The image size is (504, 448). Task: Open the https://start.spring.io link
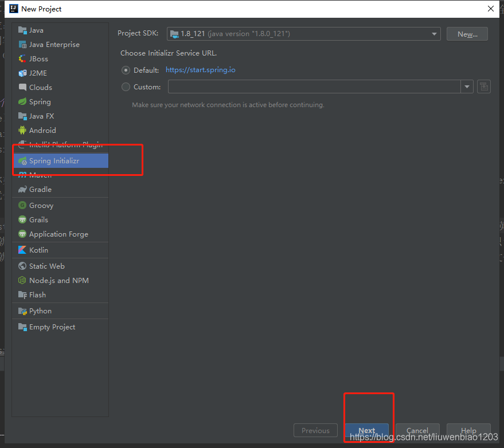click(201, 70)
